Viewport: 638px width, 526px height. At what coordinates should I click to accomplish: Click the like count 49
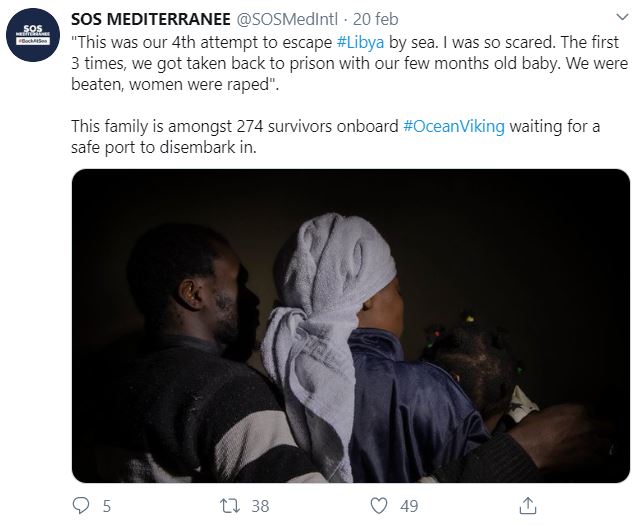[x=409, y=506]
